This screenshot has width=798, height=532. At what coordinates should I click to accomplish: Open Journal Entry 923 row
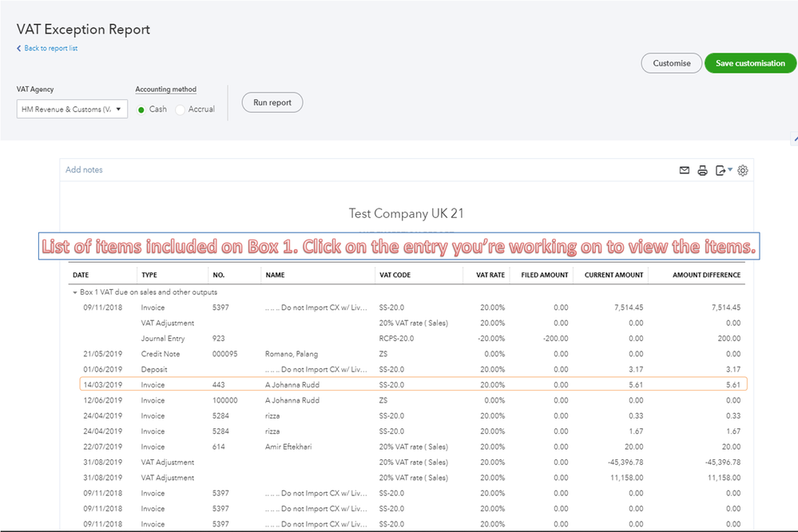coord(413,339)
